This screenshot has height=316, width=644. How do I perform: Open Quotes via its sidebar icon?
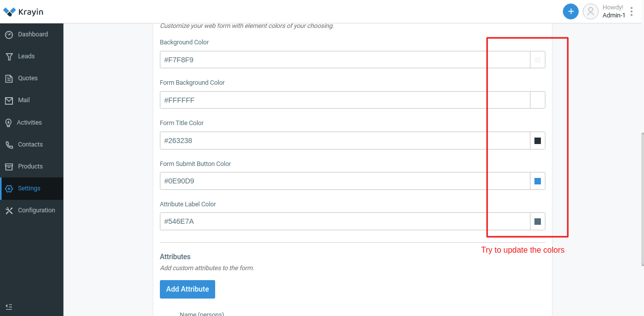(x=10, y=78)
